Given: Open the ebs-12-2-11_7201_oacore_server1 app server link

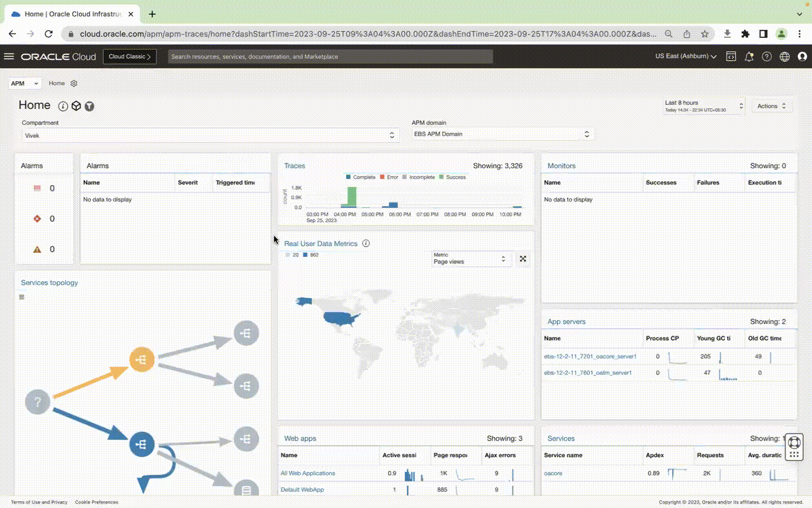Looking at the screenshot, I should tap(590, 356).
